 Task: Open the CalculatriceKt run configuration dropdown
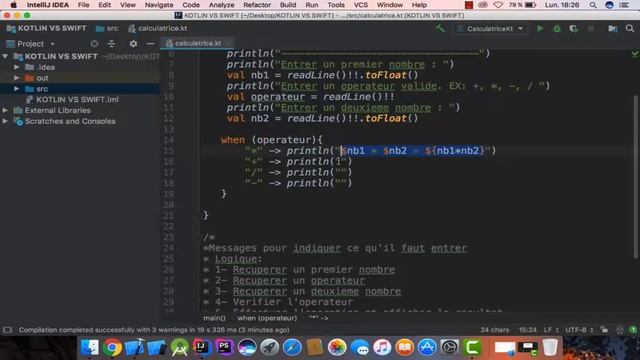pos(491,29)
